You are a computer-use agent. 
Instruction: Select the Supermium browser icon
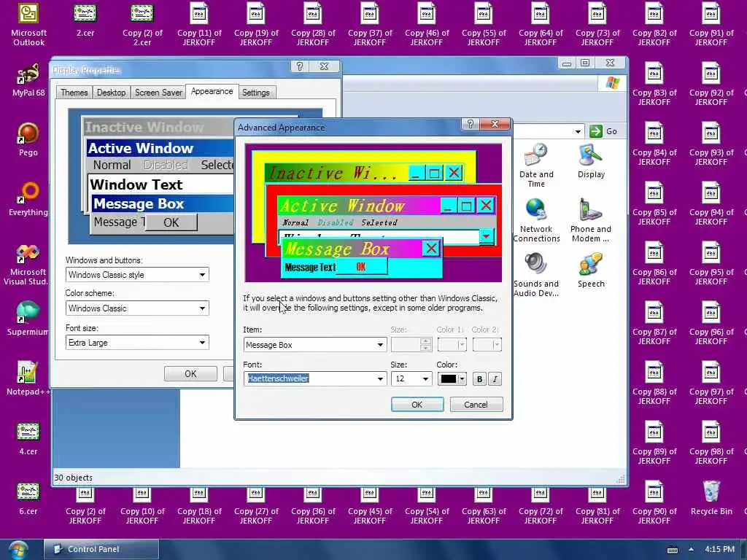(x=28, y=318)
